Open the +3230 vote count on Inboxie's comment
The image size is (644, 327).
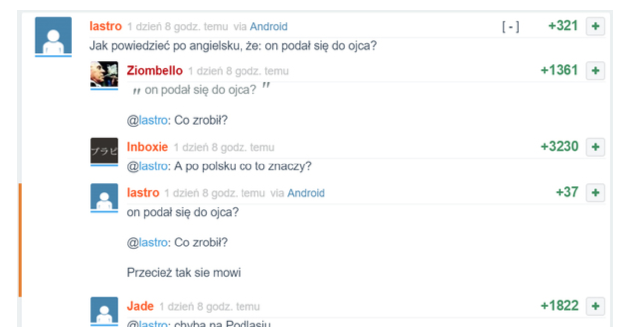point(560,147)
